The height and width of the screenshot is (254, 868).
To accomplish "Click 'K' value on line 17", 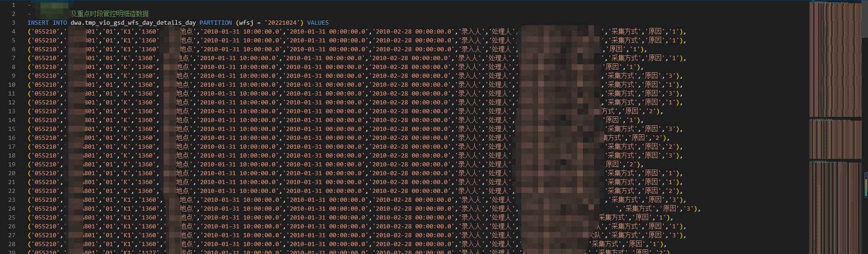I will (125, 146).
